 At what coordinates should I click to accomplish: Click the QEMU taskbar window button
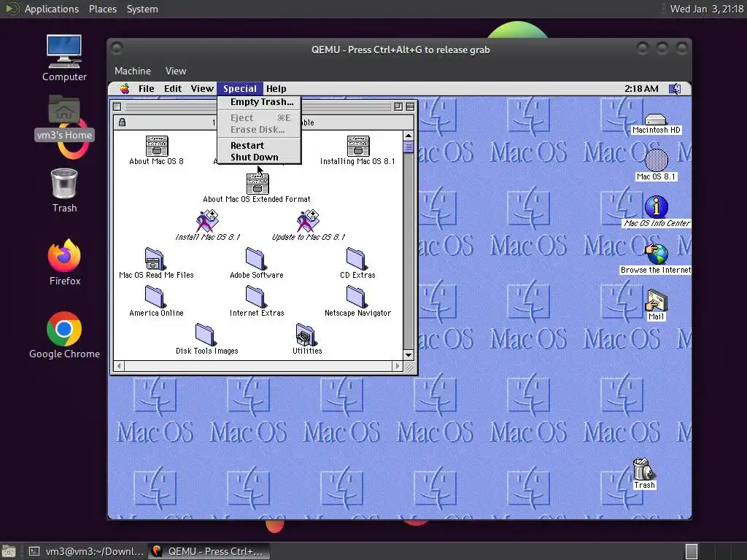tap(209, 551)
